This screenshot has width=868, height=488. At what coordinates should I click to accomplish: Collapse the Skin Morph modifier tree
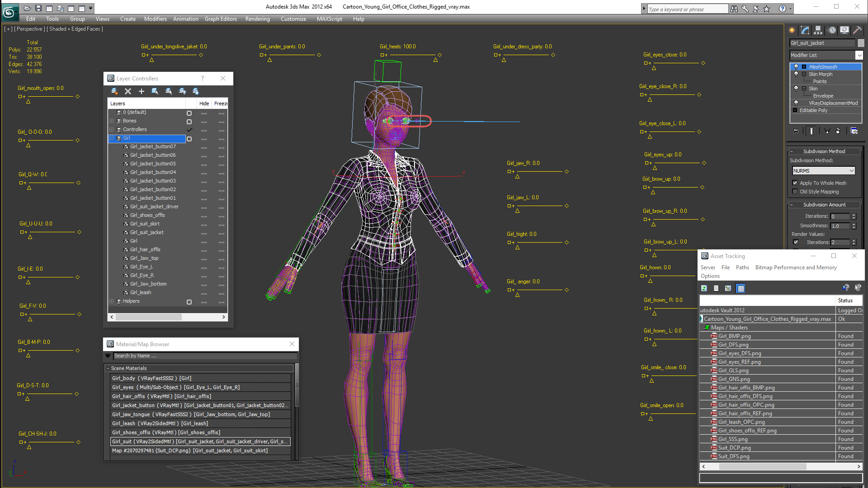[804, 74]
